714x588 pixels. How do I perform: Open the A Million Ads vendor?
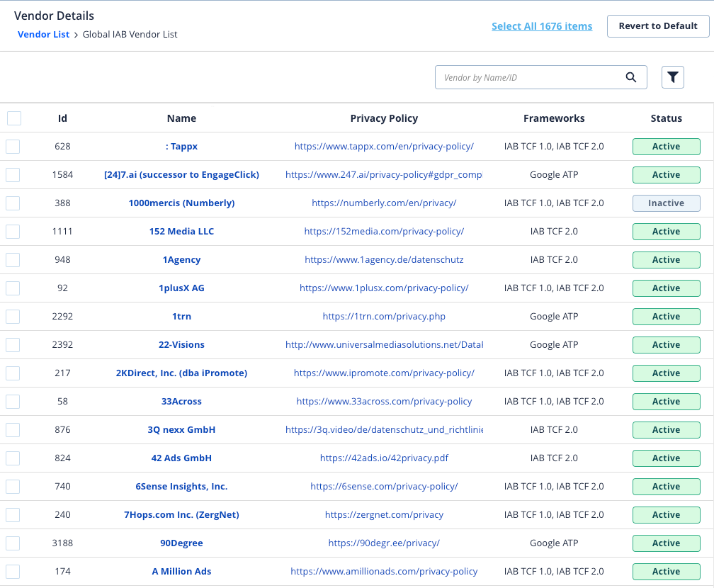pos(181,572)
